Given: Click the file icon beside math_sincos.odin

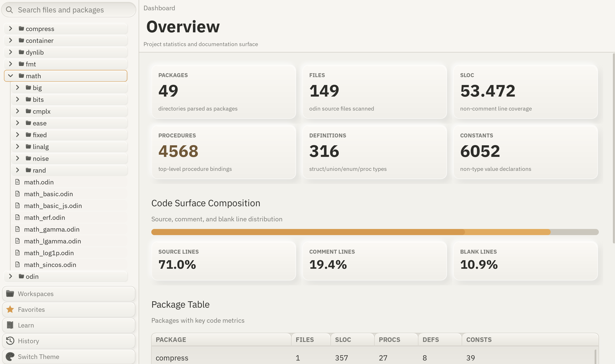Looking at the screenshot, I should point(17,264).
